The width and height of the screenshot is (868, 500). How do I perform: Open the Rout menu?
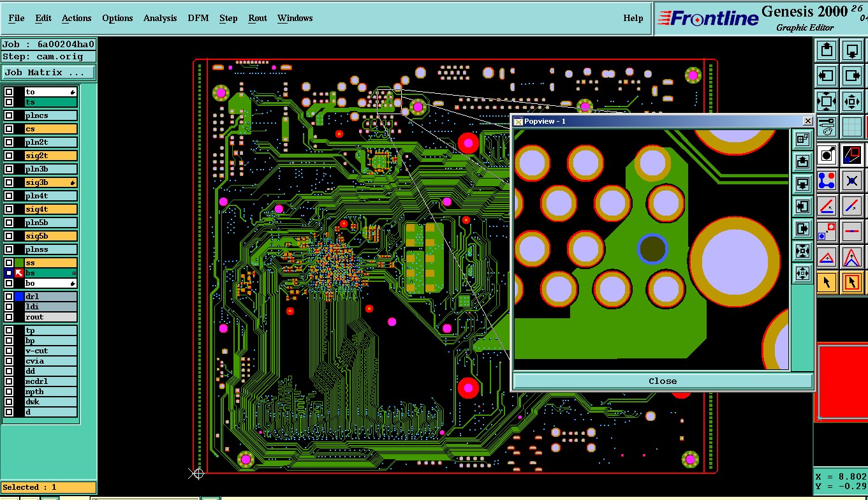(258, 18)
